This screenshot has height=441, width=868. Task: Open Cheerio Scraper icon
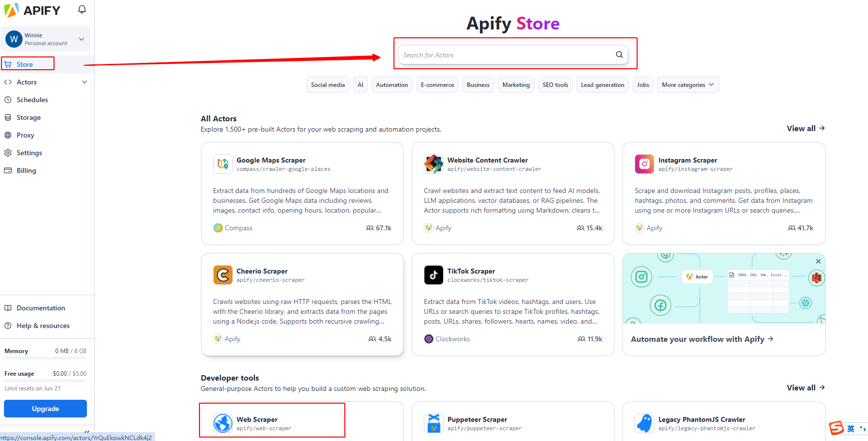click(223, 275)
